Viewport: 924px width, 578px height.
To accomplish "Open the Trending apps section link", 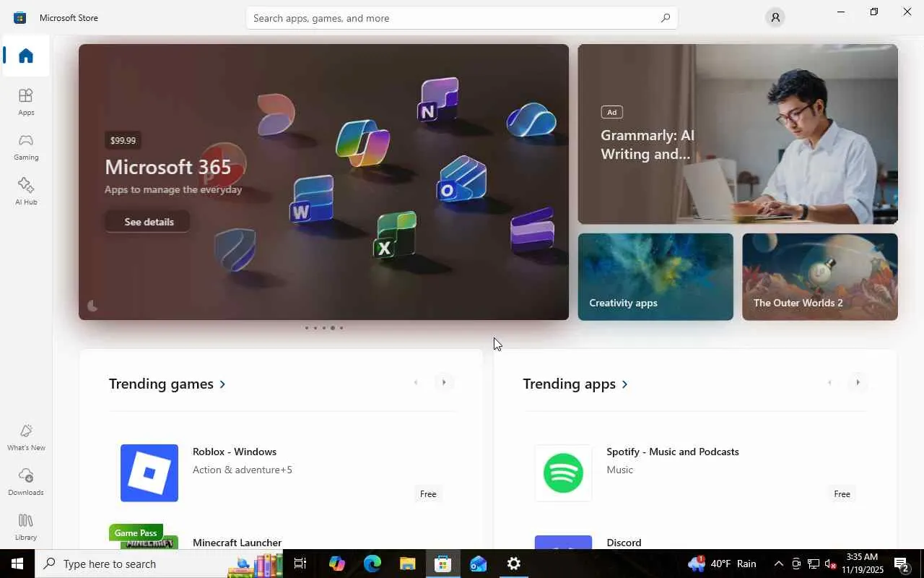I will point(575,384).
